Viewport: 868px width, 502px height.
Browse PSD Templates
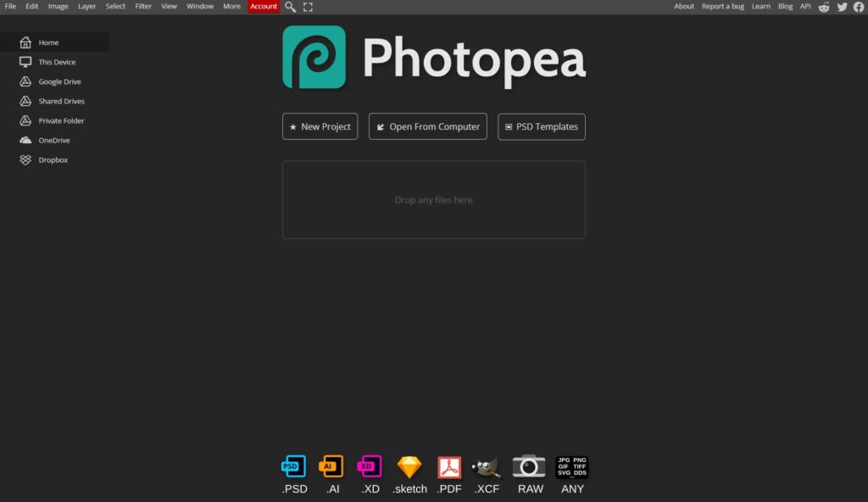[x=541, y=126]
